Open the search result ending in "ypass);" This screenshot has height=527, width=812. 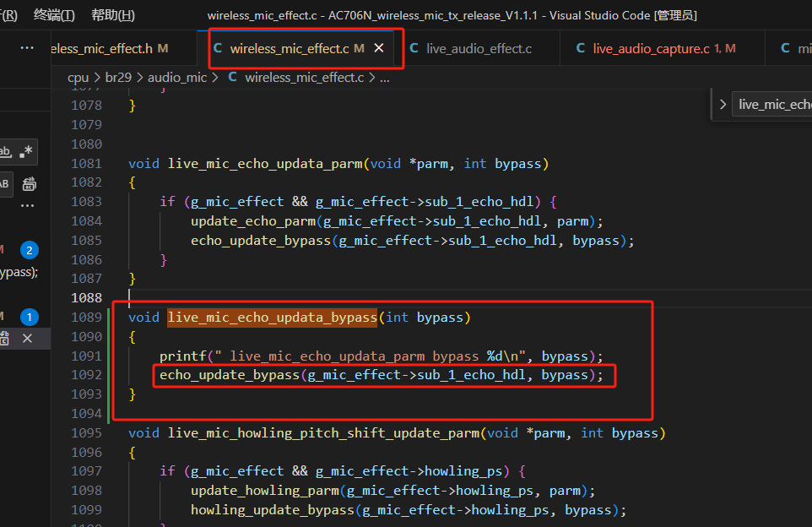point(19,272)
